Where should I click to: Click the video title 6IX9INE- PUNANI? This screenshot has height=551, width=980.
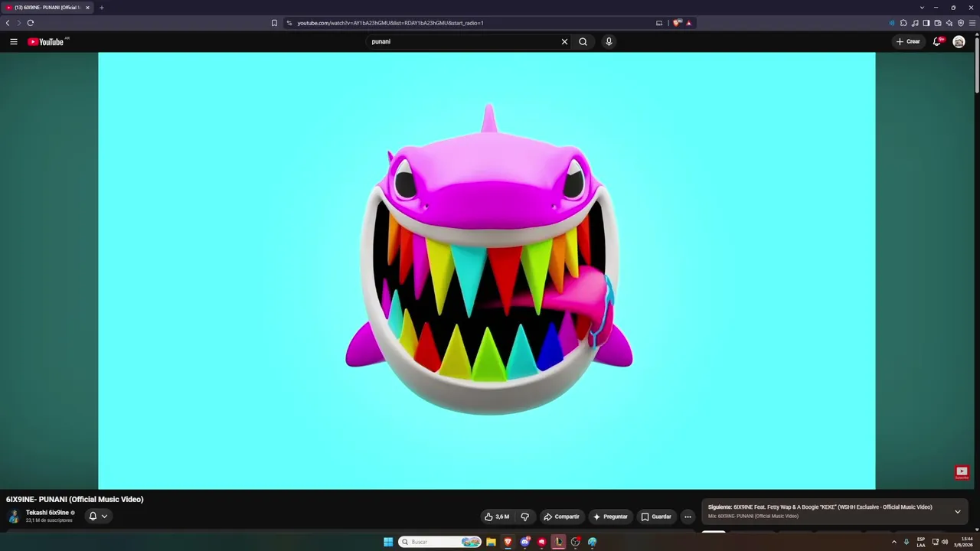click(75, 499)
